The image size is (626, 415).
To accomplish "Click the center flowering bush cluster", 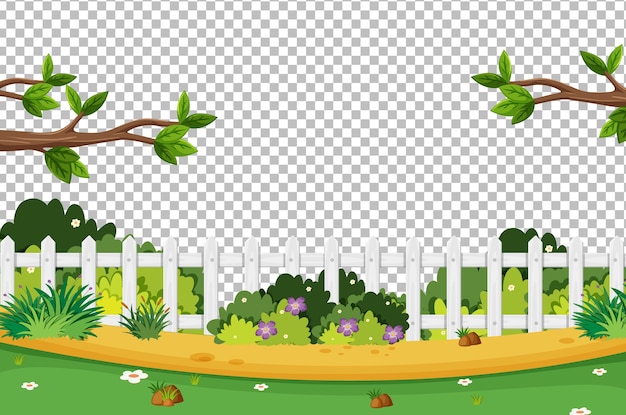I will (307, 310).
